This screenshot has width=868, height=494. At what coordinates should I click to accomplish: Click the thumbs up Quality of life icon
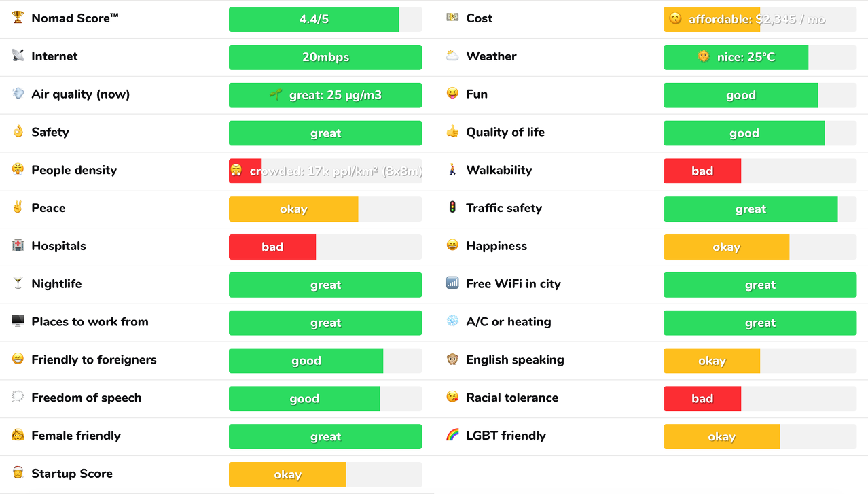(x=452, y=132)
